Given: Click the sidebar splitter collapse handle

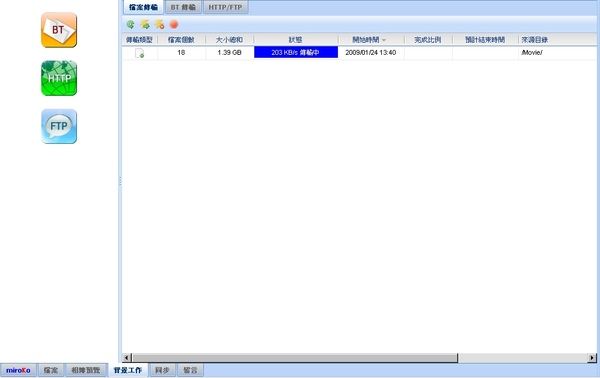Looking at the screenshot, I should 120,181.
